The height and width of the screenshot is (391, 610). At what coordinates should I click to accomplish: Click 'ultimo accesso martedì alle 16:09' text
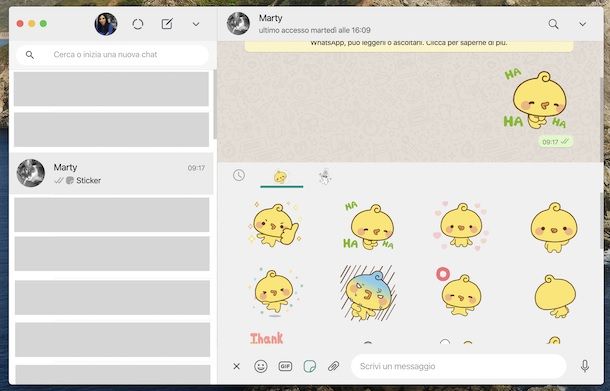315,30
